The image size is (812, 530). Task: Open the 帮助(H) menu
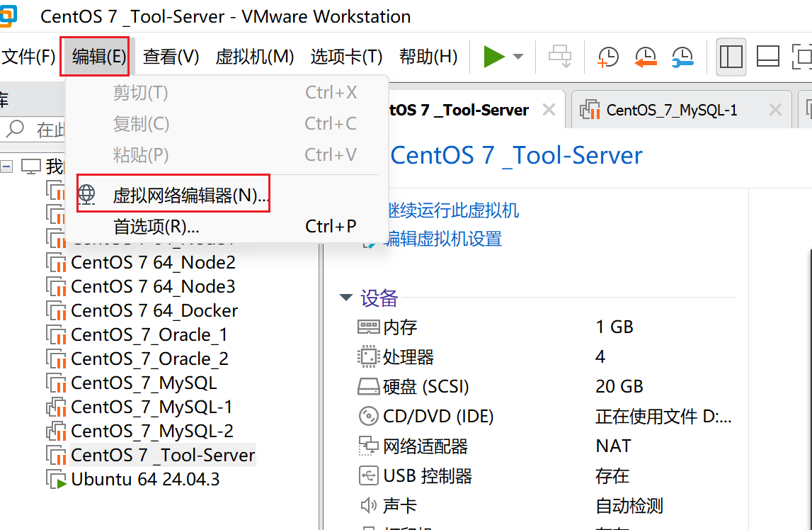pyautogui.click(x=428, y=57)
